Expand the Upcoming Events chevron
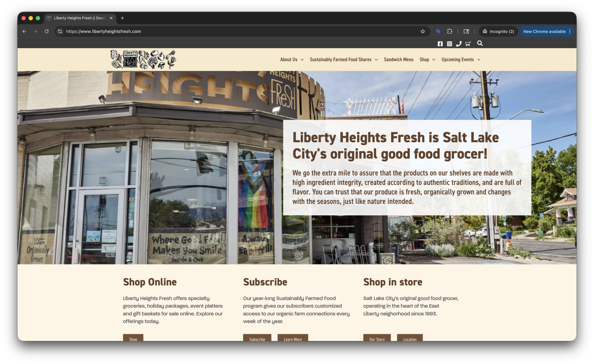This screenshot has height=364, width=594. tap(479, 60)
